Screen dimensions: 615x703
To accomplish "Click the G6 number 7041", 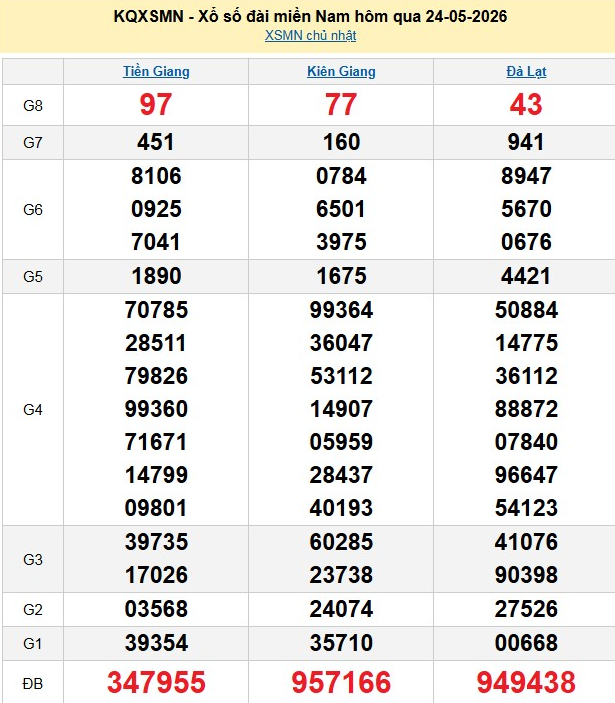I will 156,242.
